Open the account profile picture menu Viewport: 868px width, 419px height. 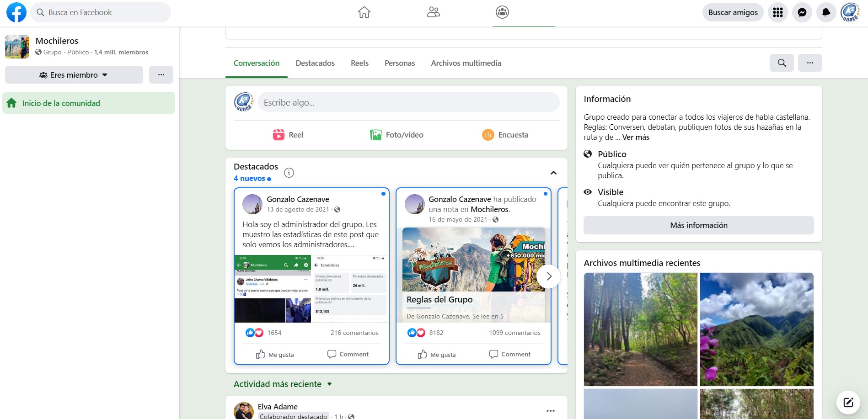pos(850,12)
